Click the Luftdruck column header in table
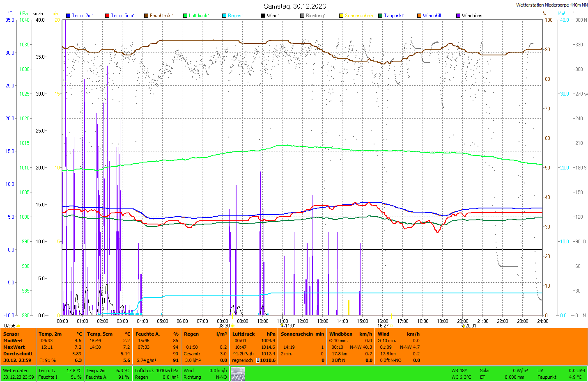 pyautogui.click(x=243, y=334)
